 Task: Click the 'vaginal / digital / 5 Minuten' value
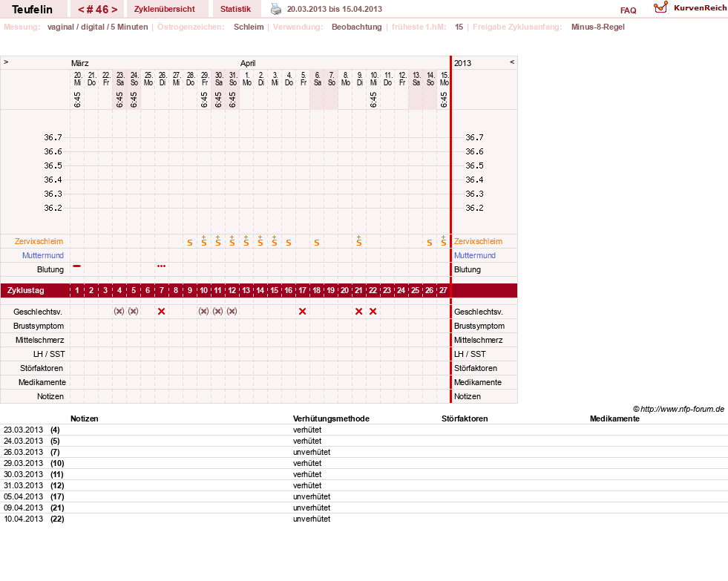97,27
